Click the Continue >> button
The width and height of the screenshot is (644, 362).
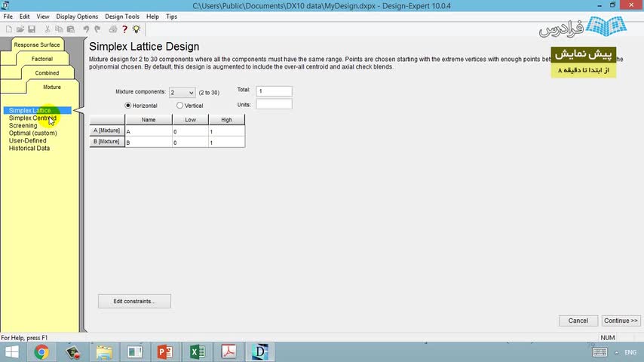621,321
